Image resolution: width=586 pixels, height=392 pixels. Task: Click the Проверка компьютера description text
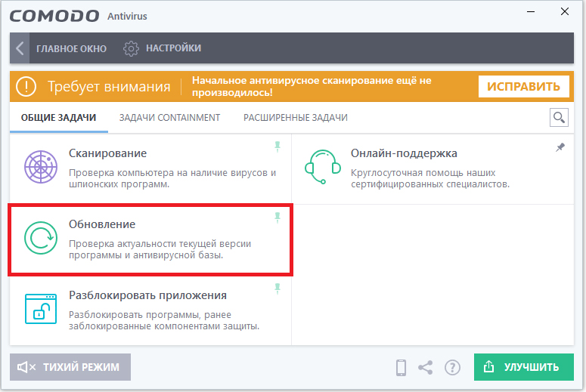(172, 178)
